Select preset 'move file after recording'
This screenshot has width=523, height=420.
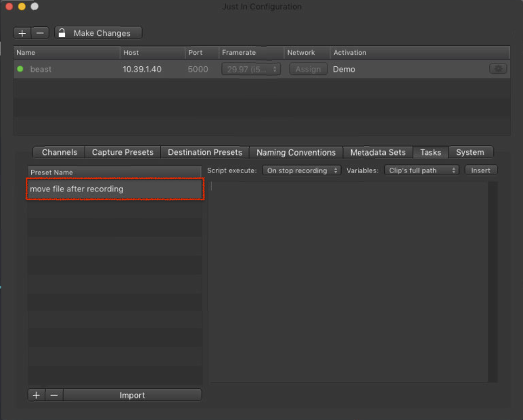(115, 189)
